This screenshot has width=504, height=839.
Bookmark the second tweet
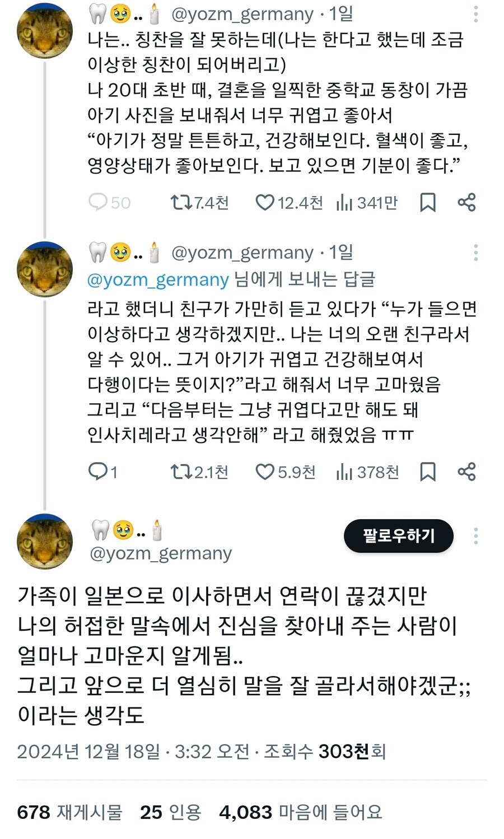point(428,472)
